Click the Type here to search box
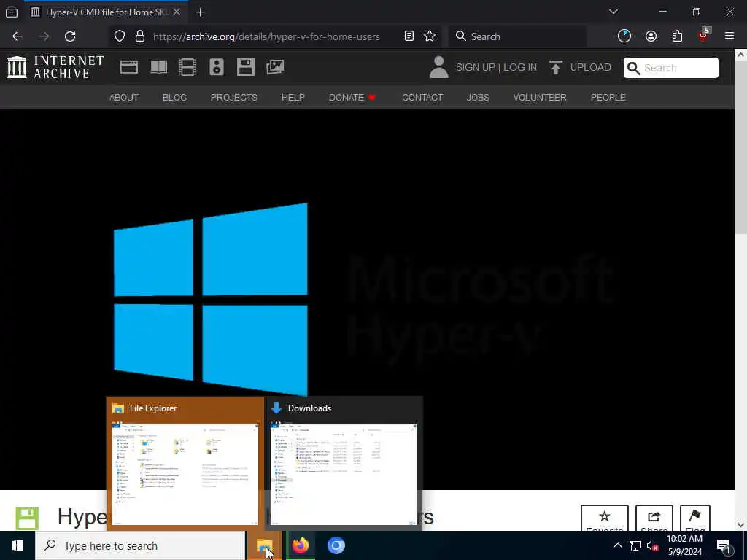Image resolution: width=747 pixels, height=560 pixels. click(140, 545)
